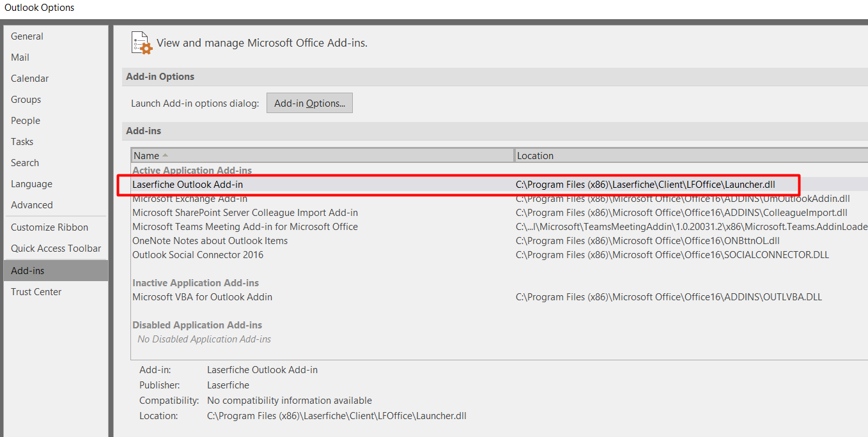
Task: Click the OUTLVBA.DLL location cell
Action: [669, 297]
